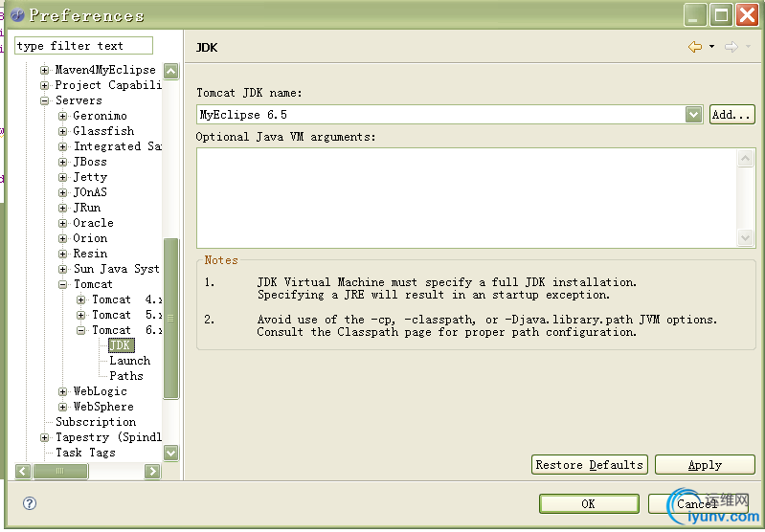Screen dimensions: 765x532
Task: Minimize the Preferences window
Action: (x=695, y=15)
